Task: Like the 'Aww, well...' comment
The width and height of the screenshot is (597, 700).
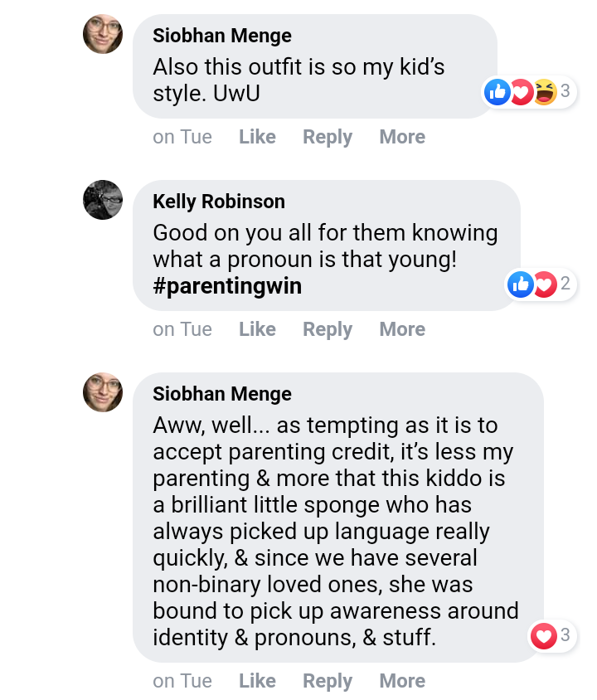Action: [x=257, y=681]
